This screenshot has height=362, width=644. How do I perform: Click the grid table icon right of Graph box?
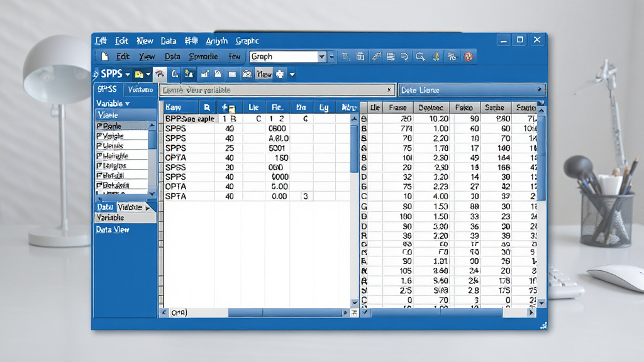[360, 57]
